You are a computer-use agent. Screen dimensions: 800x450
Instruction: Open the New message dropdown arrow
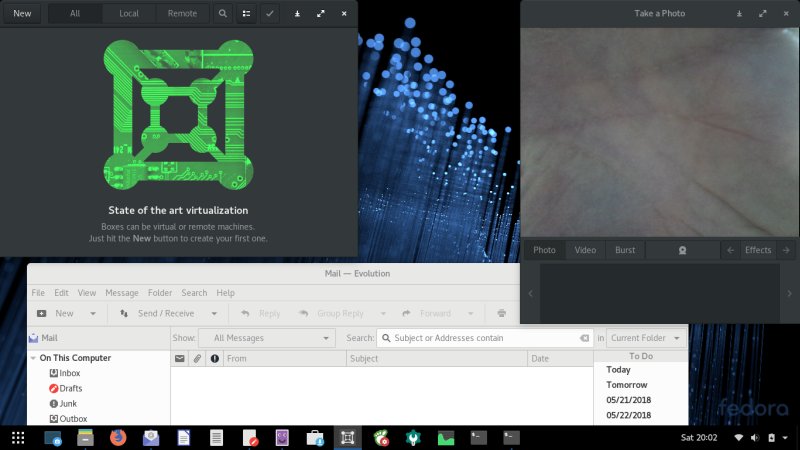[x=93, y=313]
